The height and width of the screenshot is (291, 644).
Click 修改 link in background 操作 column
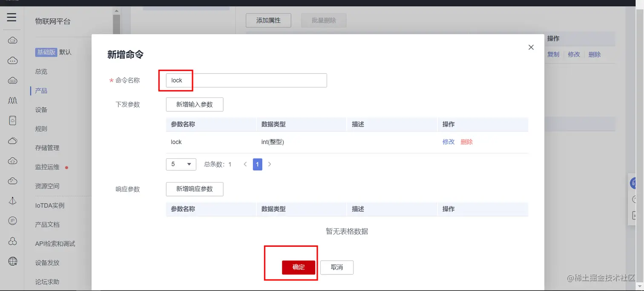click(574, 54)
